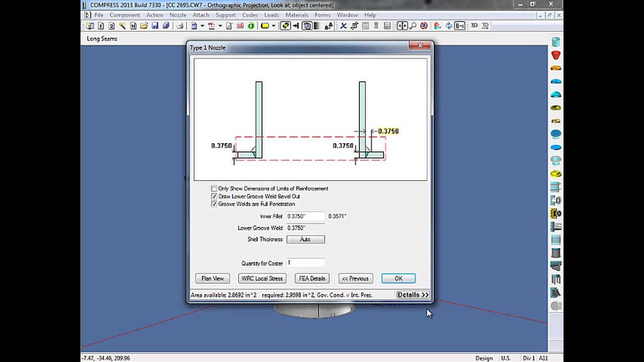Add the large blue hemispherical head

point(556,94)
